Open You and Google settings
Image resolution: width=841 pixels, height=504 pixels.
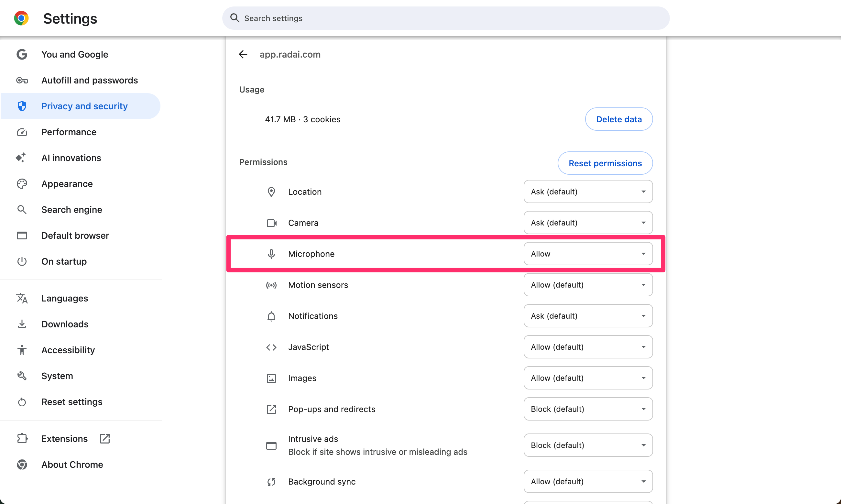pyautogui.click(x=81, y=54)
